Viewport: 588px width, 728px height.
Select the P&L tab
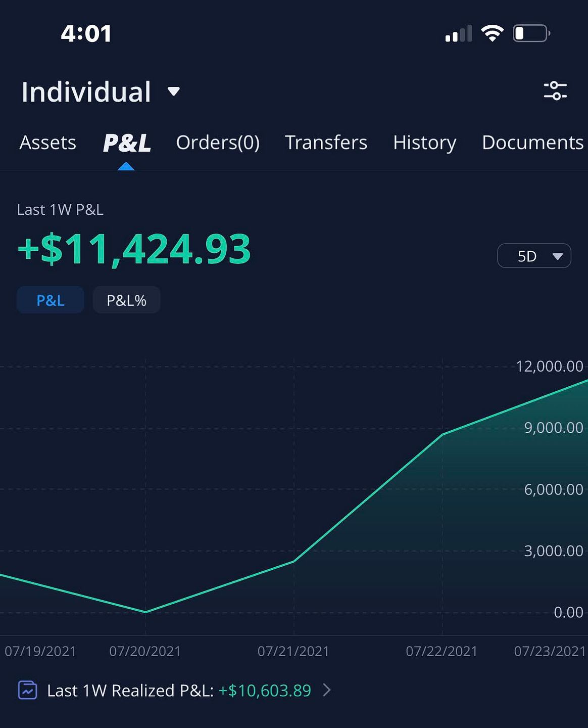click(127, 143)
